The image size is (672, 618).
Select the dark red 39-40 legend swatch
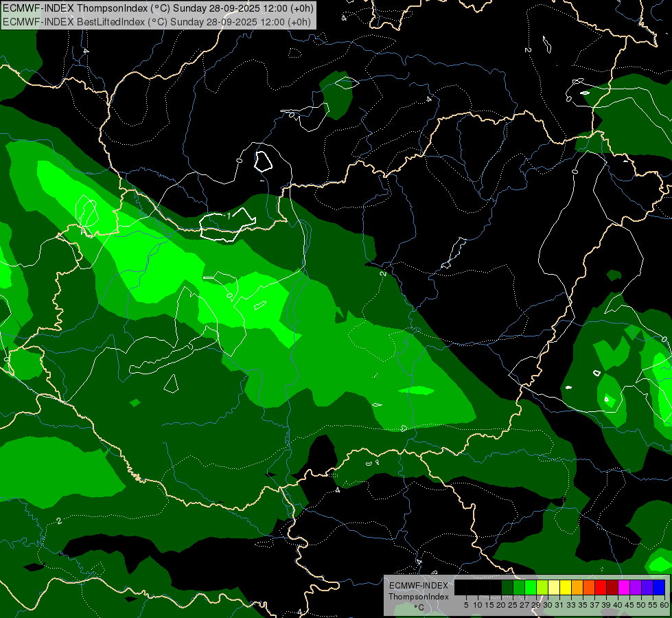point(612,587)
